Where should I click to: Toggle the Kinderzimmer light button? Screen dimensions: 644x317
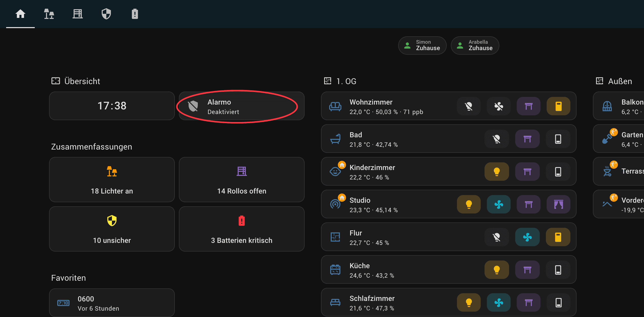point(496,172)
